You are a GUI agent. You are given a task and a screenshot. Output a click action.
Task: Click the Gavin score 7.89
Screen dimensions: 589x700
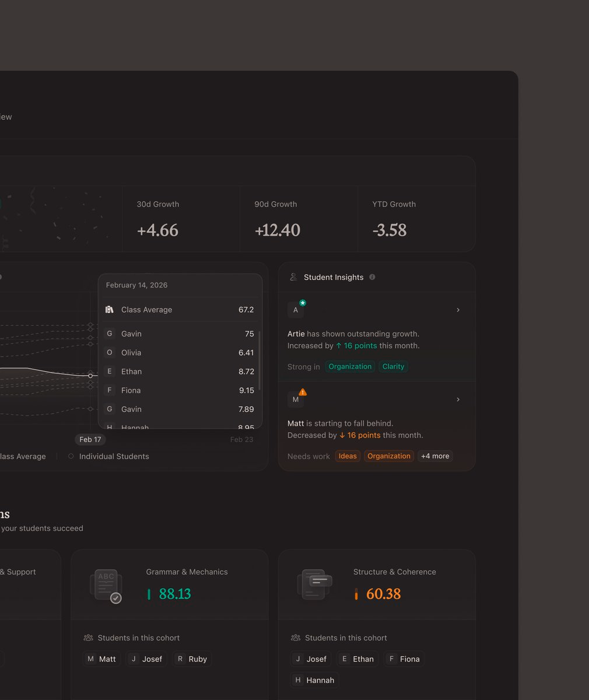246,409
